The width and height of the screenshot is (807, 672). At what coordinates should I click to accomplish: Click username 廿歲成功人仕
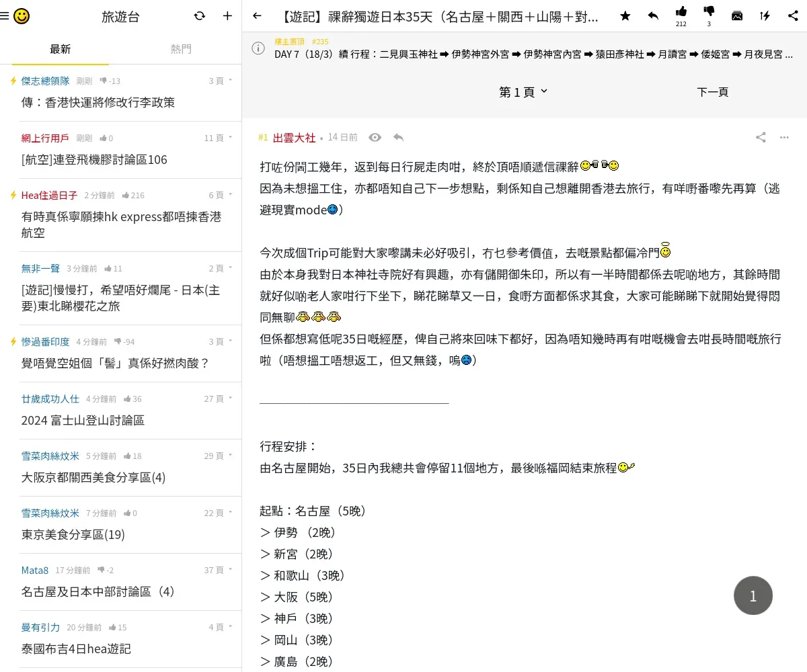(x=50, y=398)
